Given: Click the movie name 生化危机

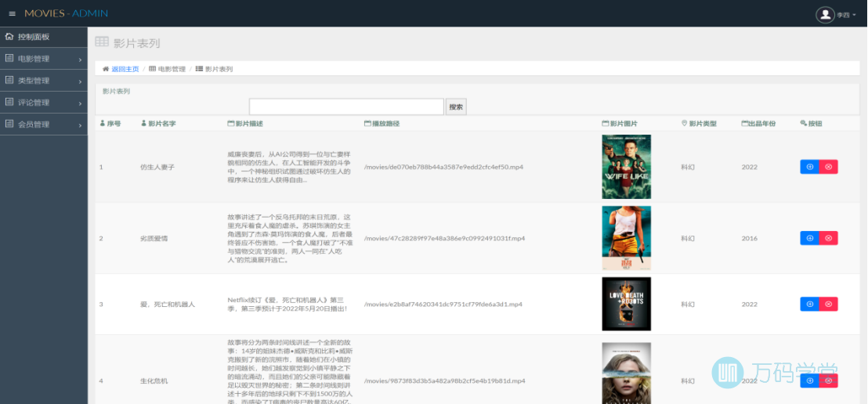Looking at the screenshot, I should click(x=154, y=381).
